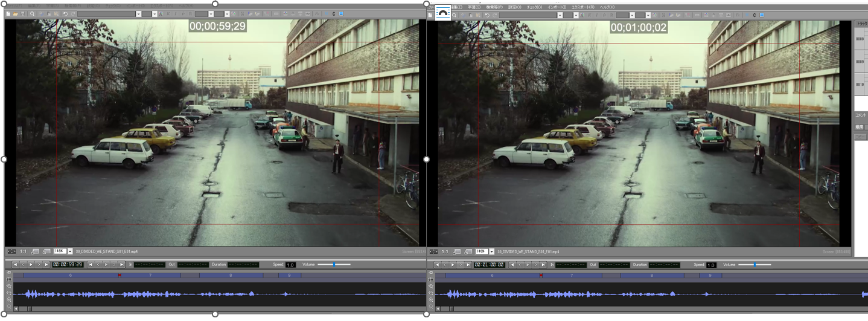This screenshot has width=868, height=321.
Task: Click Redo arrow in left window toolbar
Action: (x=73, y=13)
